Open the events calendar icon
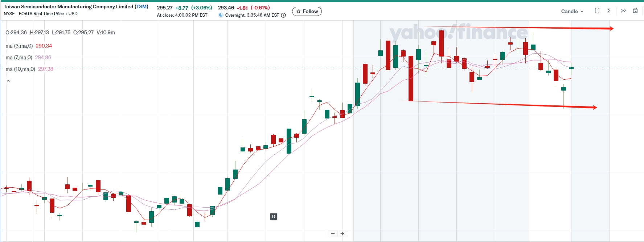 (635, 11)
